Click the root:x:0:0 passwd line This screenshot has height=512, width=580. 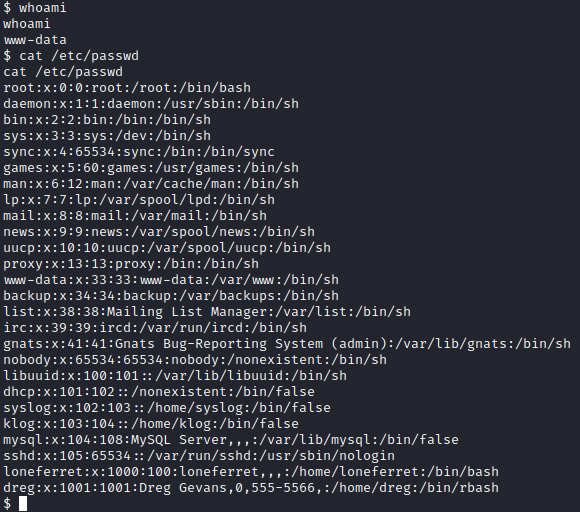click(127, 88)
